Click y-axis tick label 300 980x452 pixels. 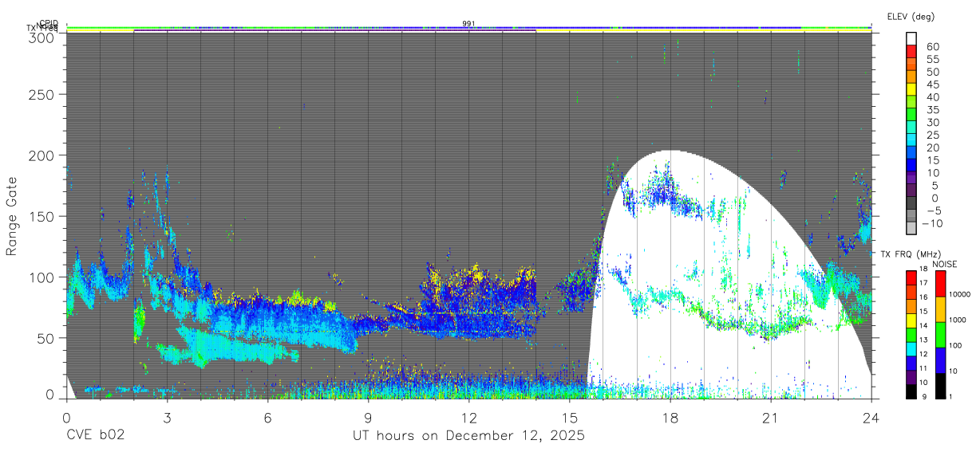(43, 37)
